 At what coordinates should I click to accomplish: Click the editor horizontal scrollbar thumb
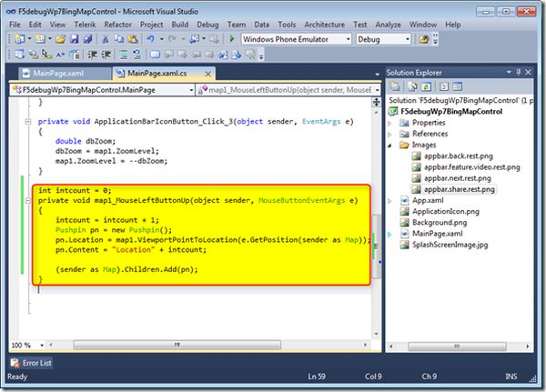177,345
